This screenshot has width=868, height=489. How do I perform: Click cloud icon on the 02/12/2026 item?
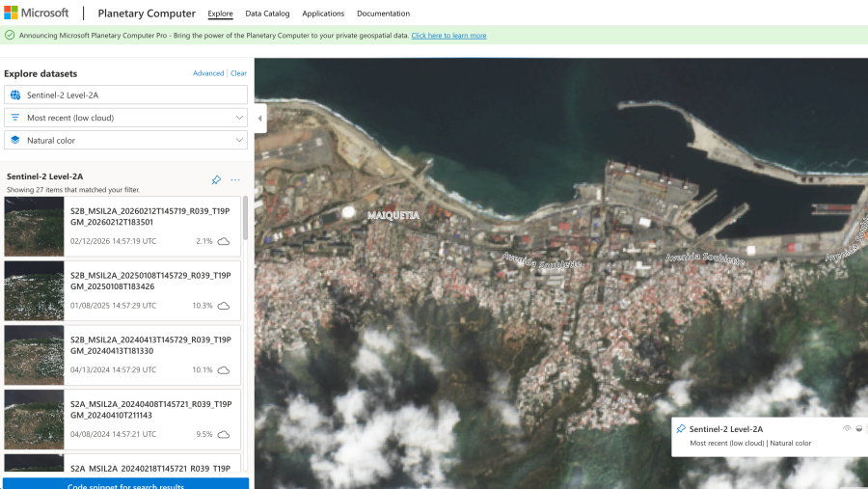click(x=224, y=241)
